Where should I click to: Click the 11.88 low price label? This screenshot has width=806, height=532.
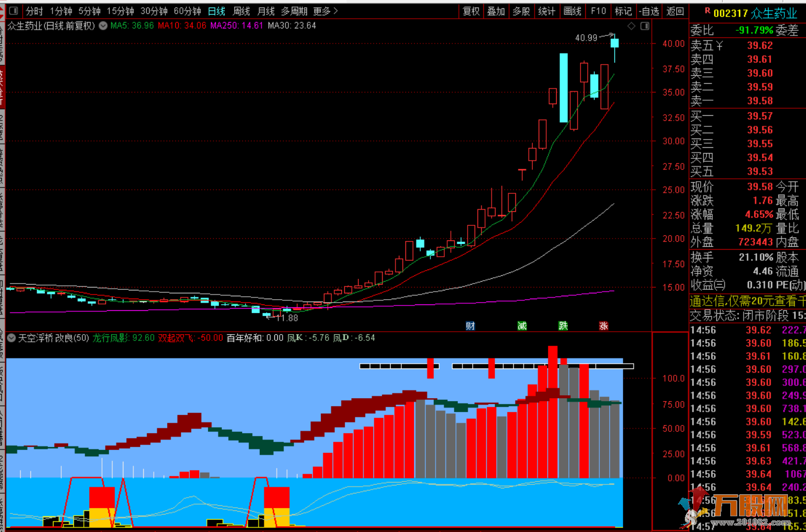point(287,318)
